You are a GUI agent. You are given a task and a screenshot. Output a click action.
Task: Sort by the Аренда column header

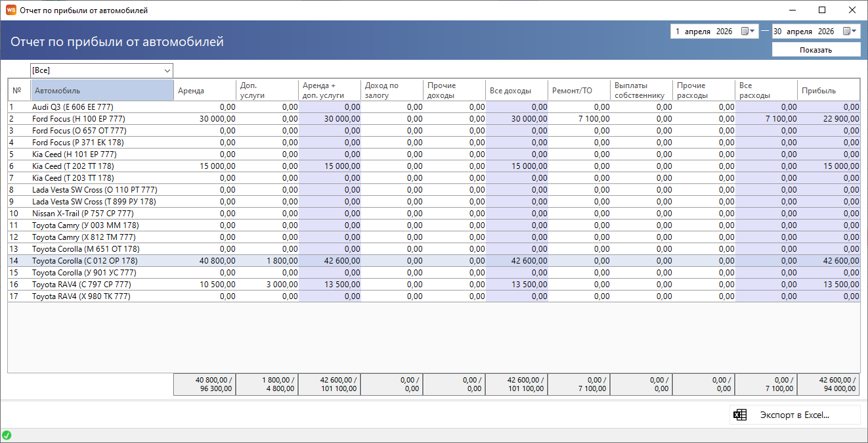point(204,91)
